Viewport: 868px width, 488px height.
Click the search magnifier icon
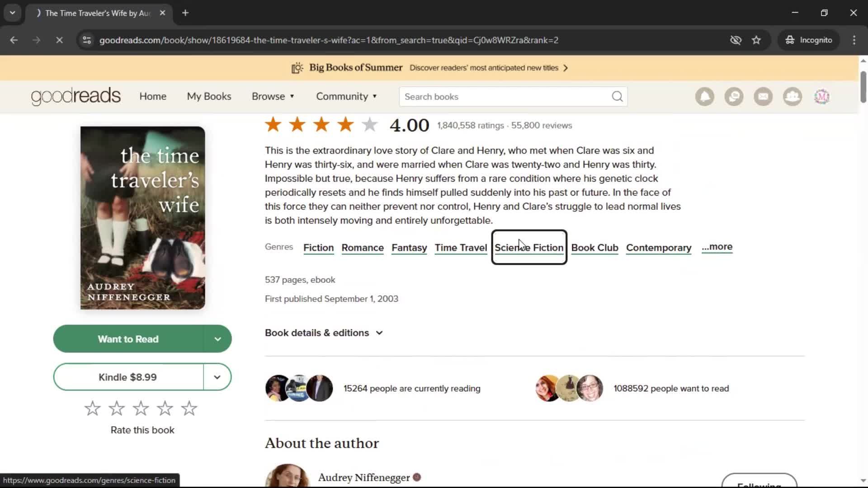[617, 97]
